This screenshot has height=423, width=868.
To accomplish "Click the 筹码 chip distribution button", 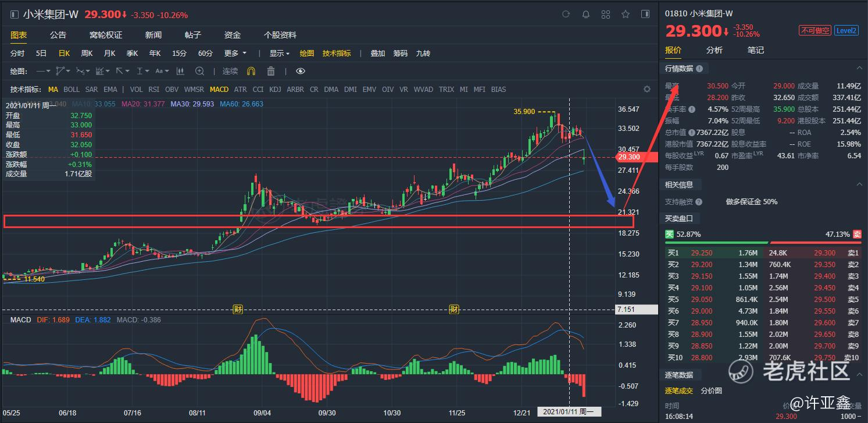I will point(401,54).
